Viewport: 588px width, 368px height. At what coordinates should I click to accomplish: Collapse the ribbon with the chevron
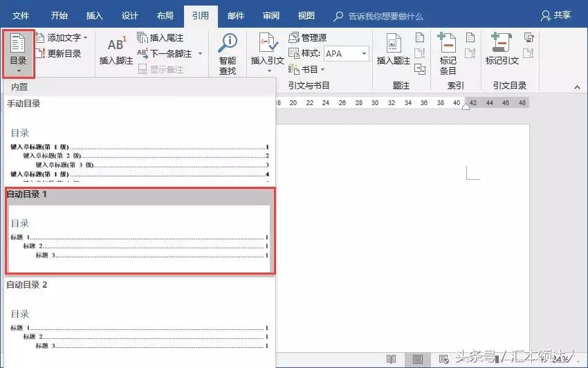[577, 87]
